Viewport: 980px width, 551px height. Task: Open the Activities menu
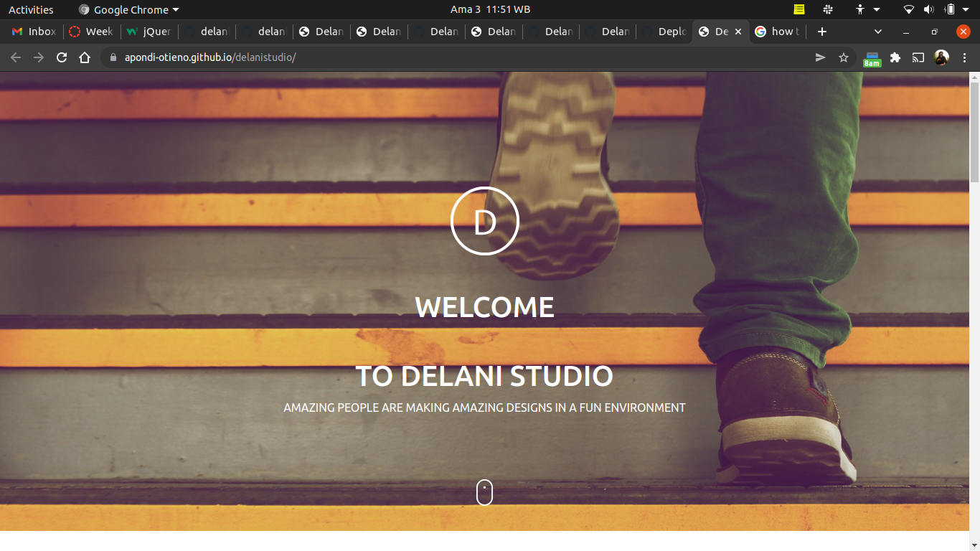30,9
